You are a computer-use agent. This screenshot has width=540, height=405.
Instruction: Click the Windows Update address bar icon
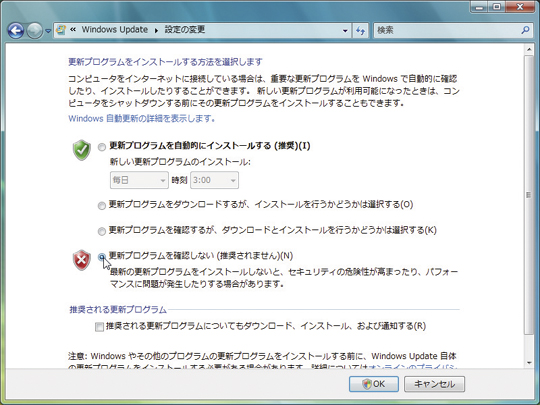(61, 30)
